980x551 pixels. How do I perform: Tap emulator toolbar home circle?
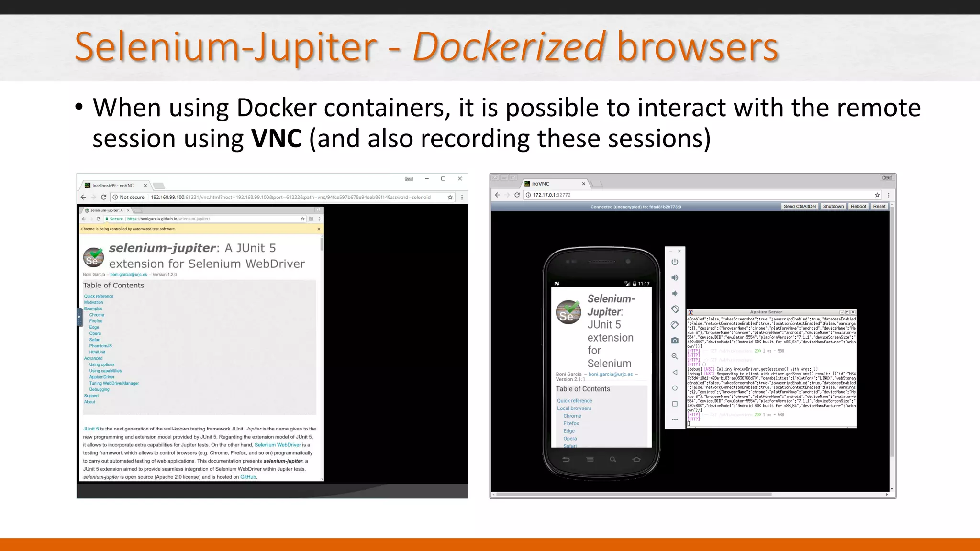click(675, 388)
